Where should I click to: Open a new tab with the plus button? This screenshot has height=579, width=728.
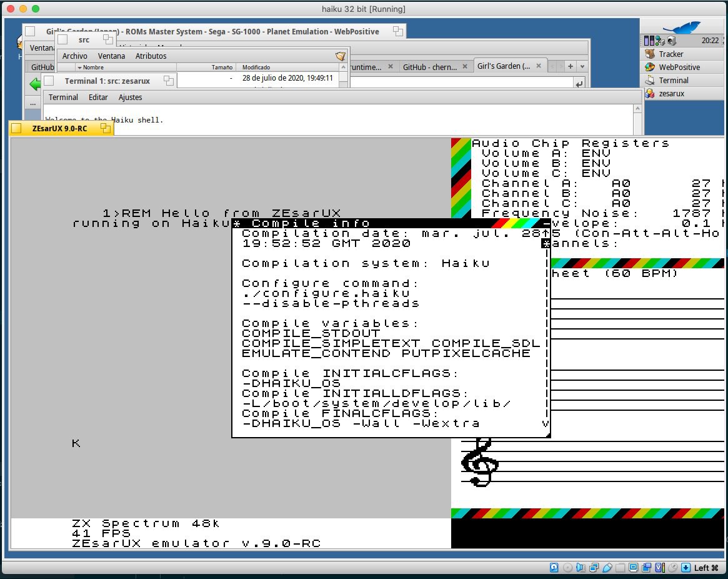coord(571,66)
